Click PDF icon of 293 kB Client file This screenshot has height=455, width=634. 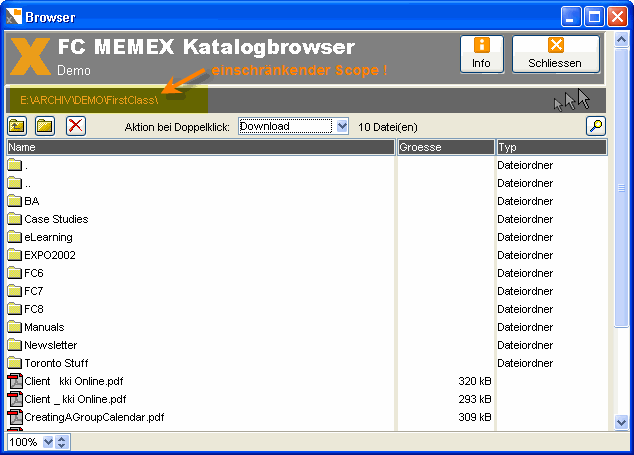click(15, 399)
